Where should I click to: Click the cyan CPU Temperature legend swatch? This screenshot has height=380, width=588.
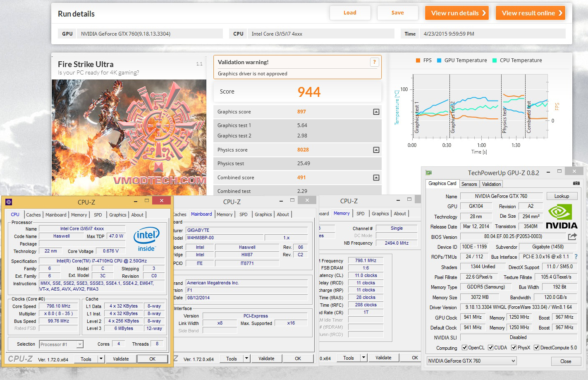[x=495, y=60]
